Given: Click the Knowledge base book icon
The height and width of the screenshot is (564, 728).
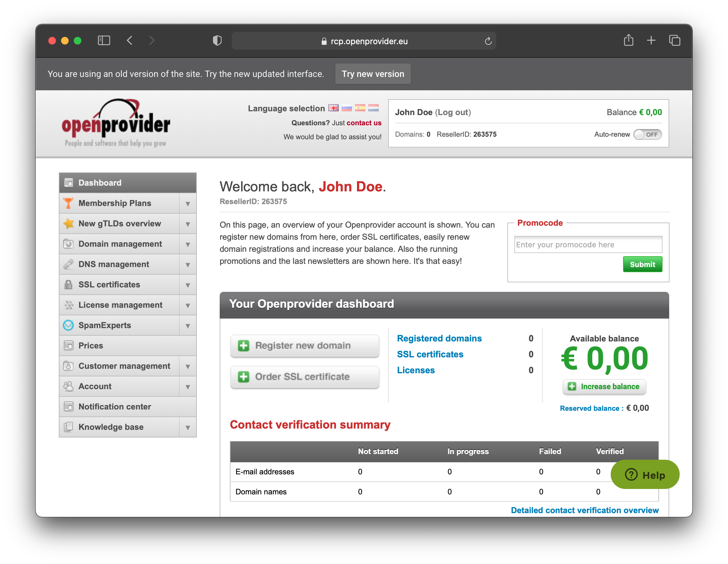Looking at the screenshot, I should point(68,427).
